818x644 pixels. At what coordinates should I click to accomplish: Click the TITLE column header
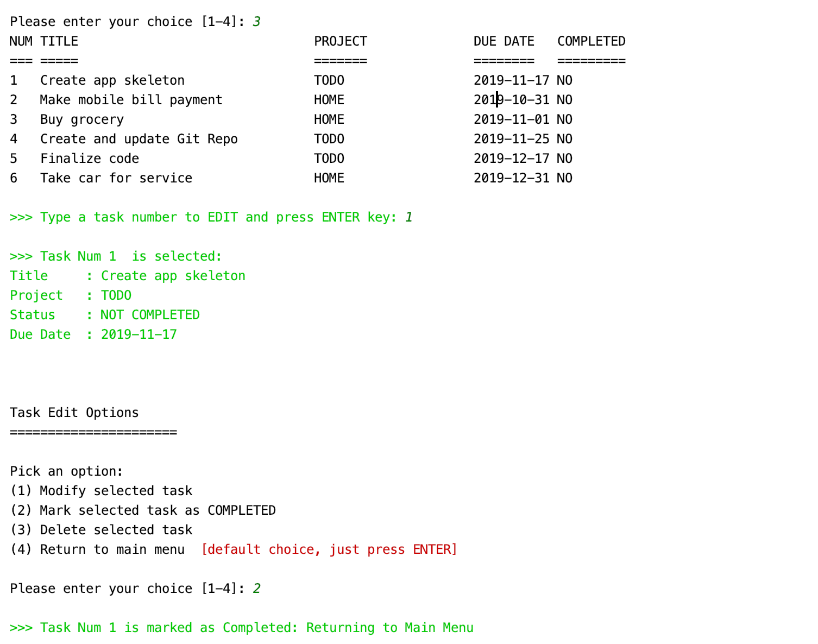59,41
